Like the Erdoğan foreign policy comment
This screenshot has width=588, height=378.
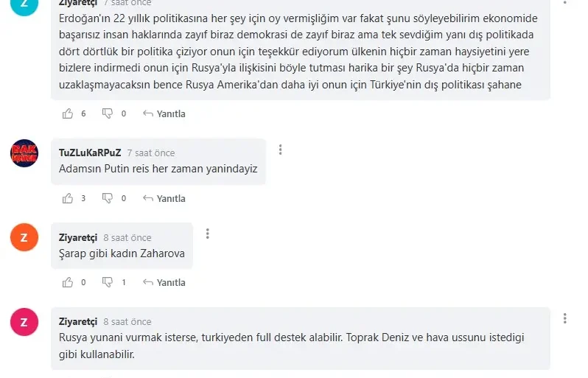[x=69, y=113]
